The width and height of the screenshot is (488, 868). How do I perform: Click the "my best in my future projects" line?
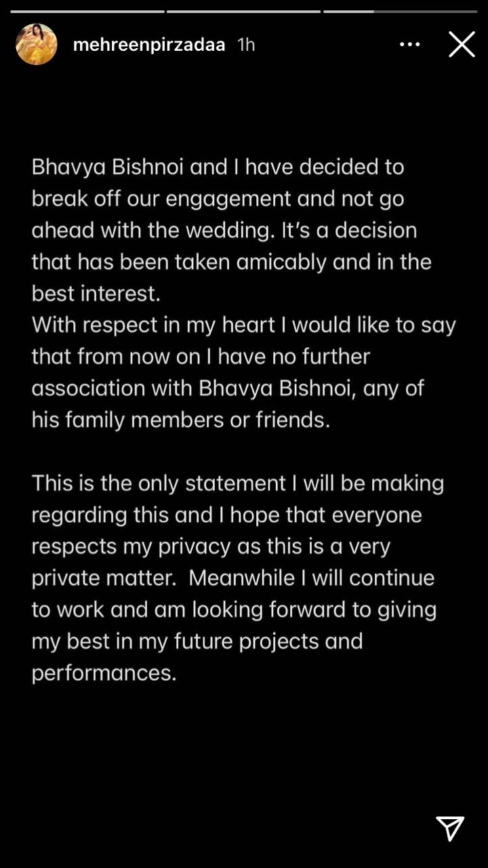197,641
